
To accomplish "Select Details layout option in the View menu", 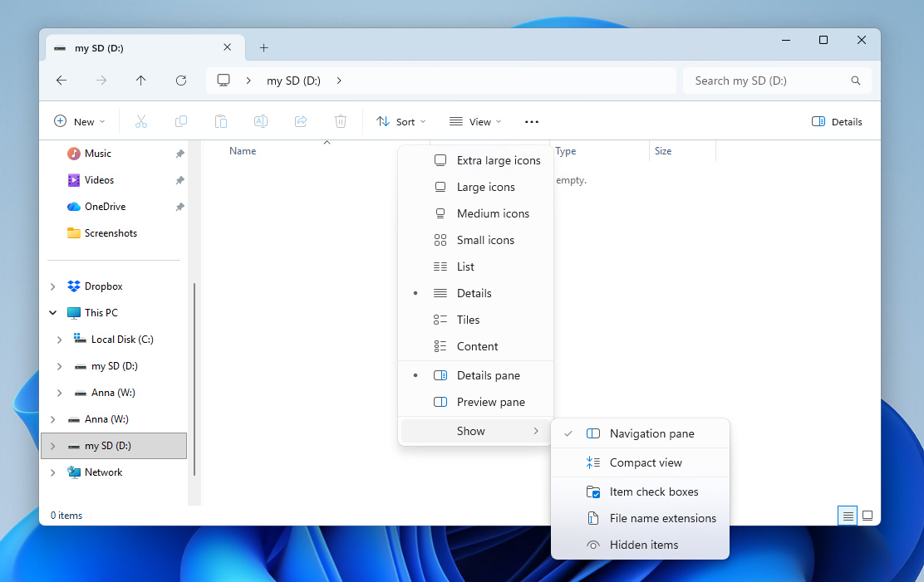I will click(475, 293).
